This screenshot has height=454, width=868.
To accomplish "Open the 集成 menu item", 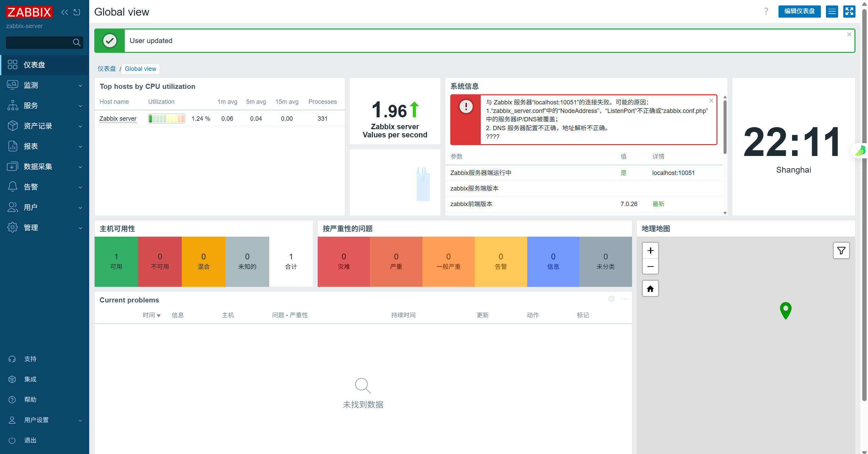I will click(45, 379).
